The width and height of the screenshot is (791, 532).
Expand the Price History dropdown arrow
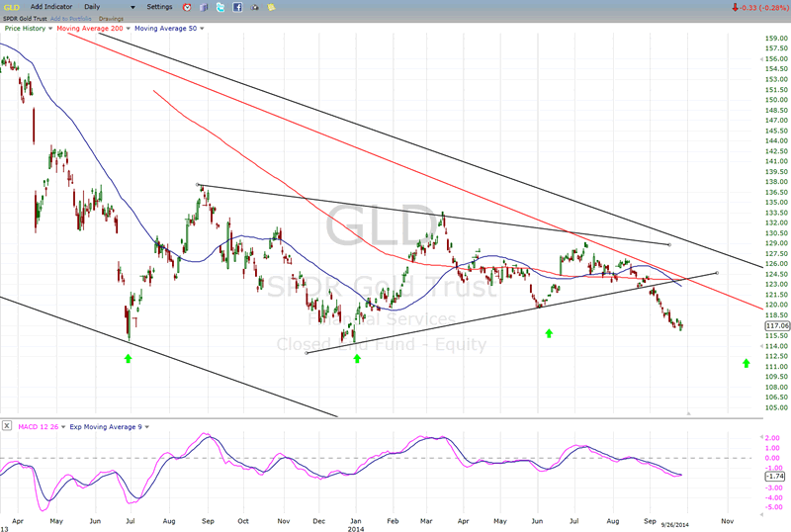tap(50, 29)
